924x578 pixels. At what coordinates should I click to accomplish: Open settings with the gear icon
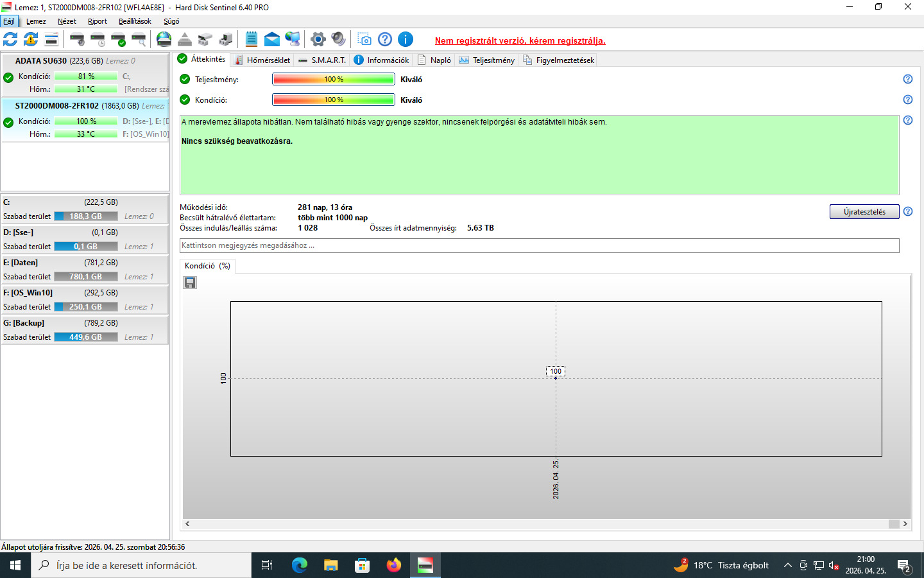[x=318, y=39]
